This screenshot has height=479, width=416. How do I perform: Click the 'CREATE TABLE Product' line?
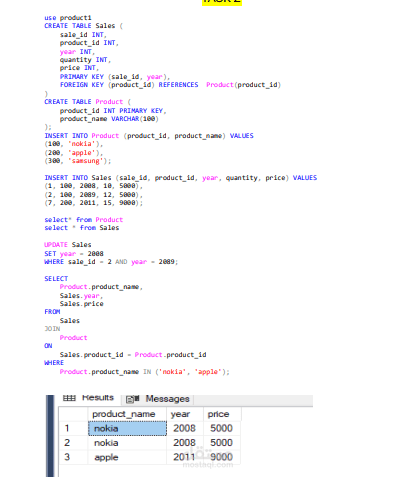point(88,102)
